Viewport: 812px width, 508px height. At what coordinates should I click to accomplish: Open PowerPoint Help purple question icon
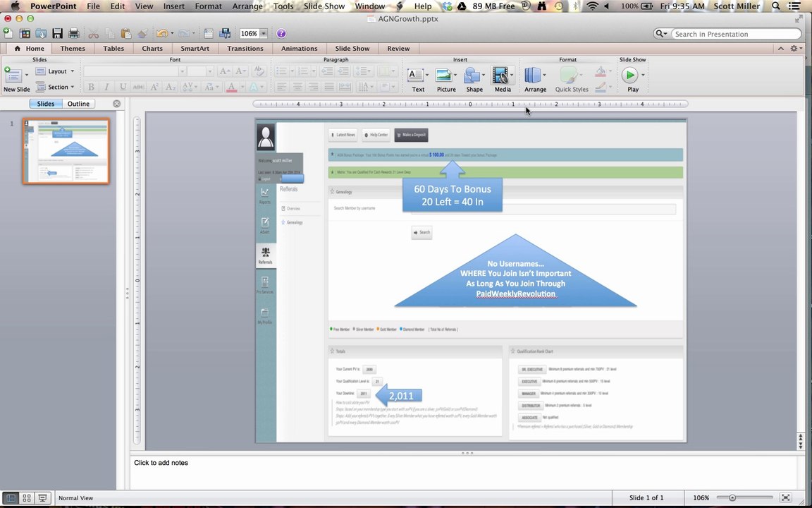click(281, 33)
